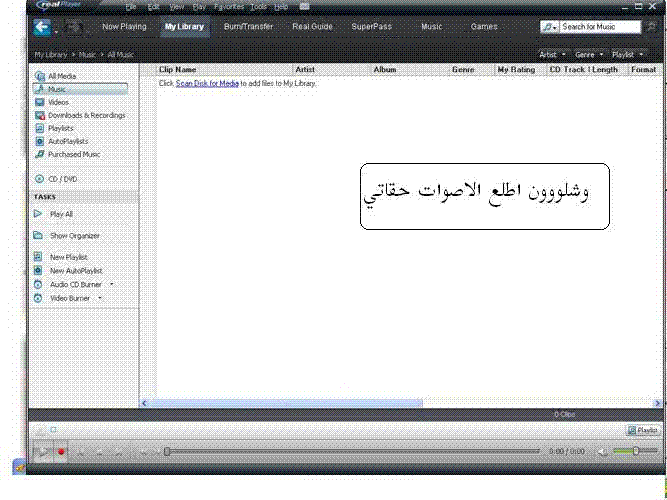Toggle the Playlist panel button
This screenshot has width=667, height=500.
643,430
